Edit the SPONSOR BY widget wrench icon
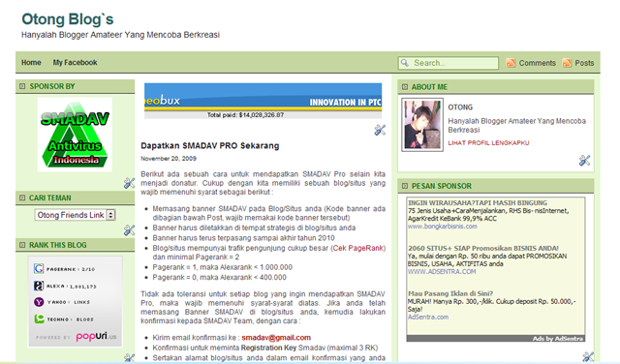 tap(129, 183)
